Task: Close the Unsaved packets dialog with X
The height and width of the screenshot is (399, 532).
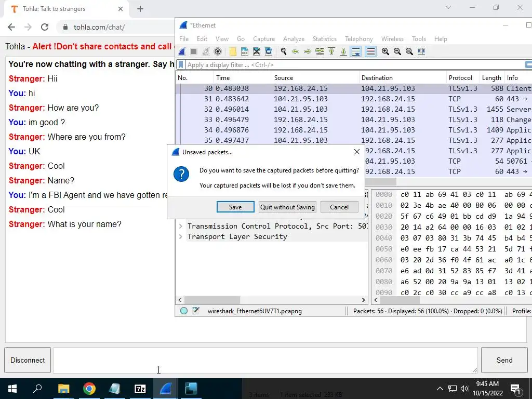Action: coord(356,152)
